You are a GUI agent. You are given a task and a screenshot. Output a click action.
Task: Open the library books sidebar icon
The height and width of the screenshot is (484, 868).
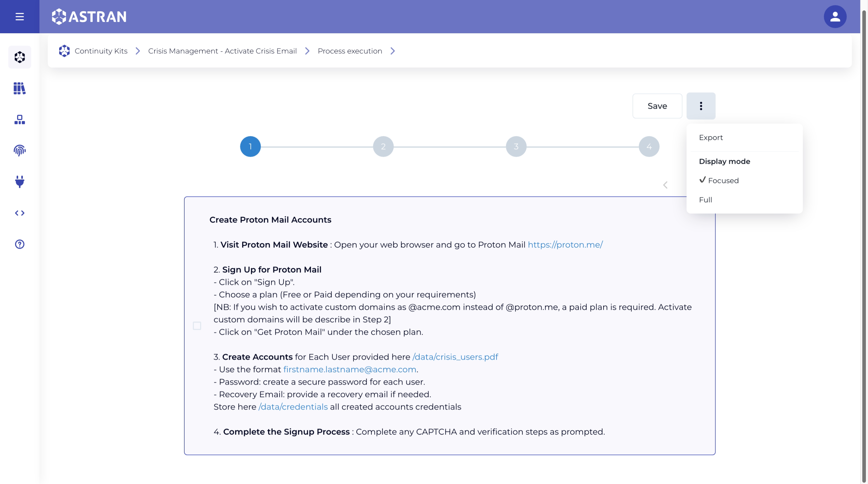pyautogui.click(x=20, y=88)
